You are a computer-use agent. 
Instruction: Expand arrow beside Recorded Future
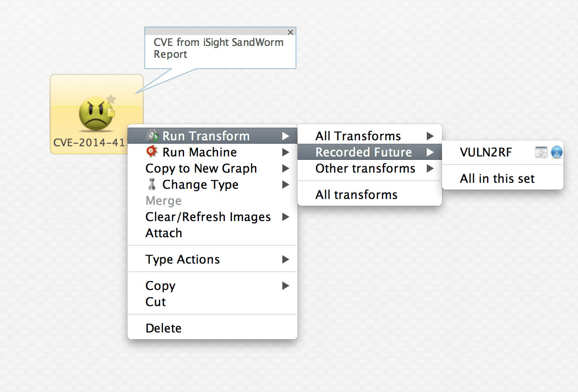430,152
